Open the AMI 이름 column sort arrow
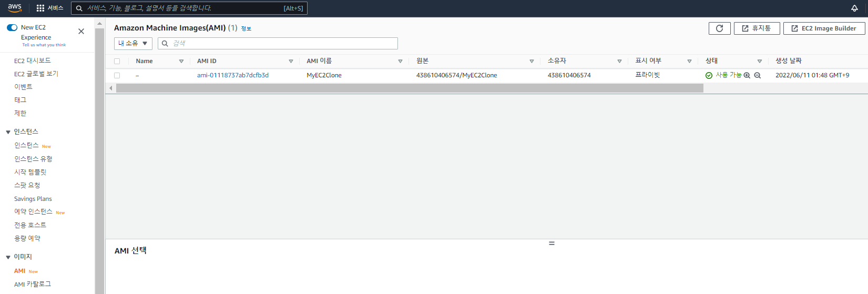 point(400,62)
